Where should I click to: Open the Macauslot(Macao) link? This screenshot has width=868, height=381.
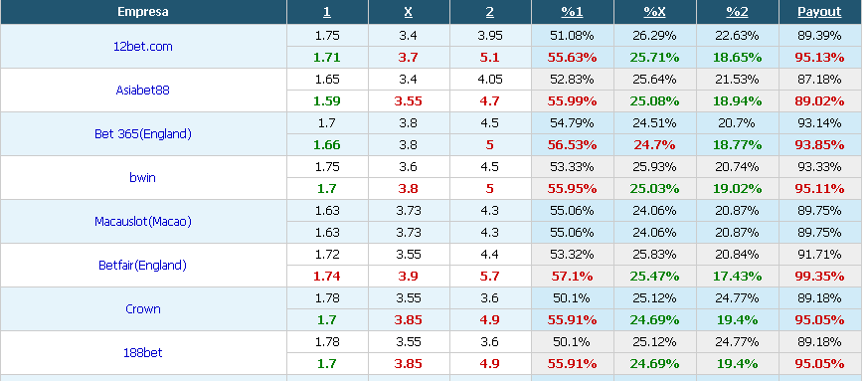coord(143,222)
